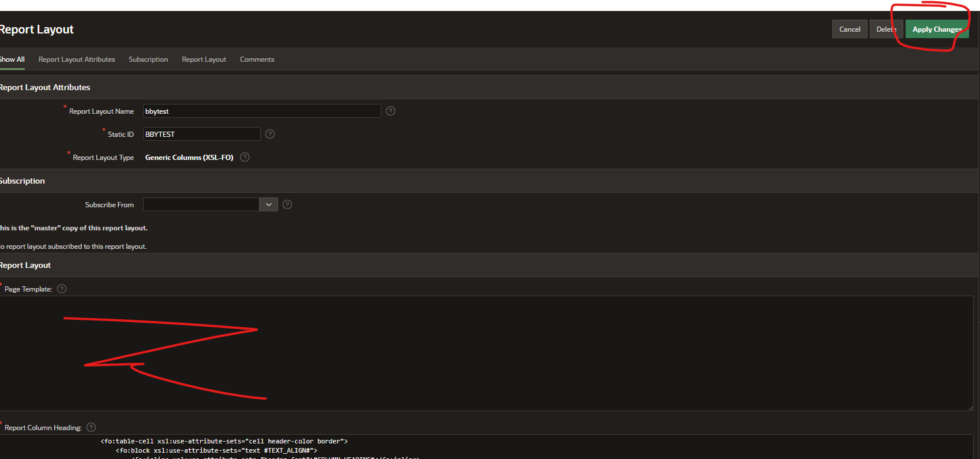Open help for Report Column Heading
Viewport: 980px width, 459px height.
(91, 427)
